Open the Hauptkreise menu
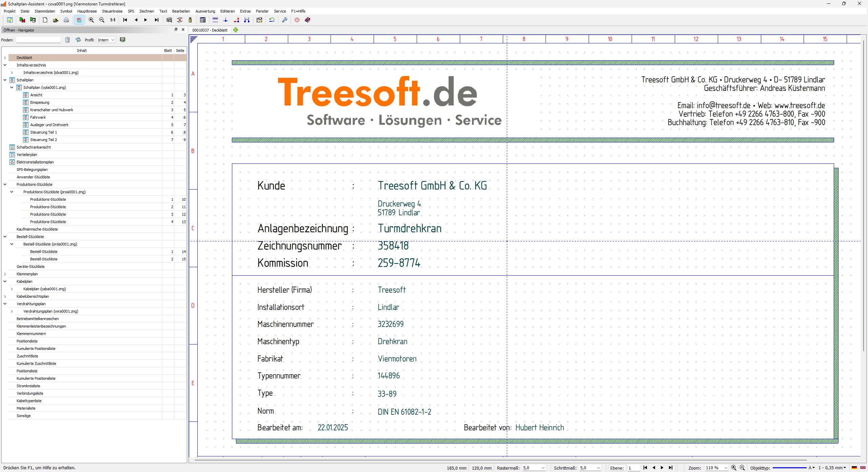Viewport: 868px width, 472px height. click(87, 11)
